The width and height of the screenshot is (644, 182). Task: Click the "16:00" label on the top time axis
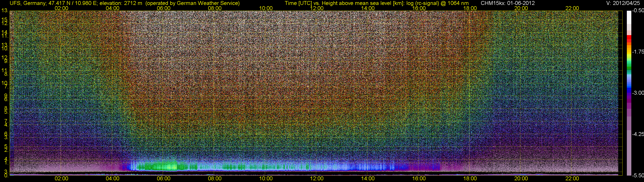point(419,8)
